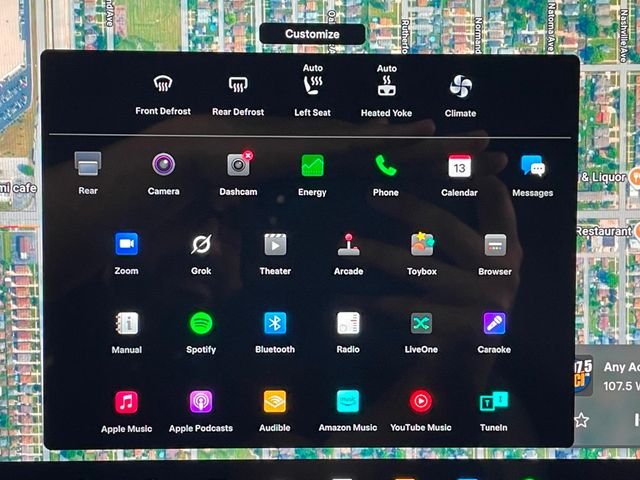Launch the Camera app
The image size is (640, 480).
coord(163,165)
